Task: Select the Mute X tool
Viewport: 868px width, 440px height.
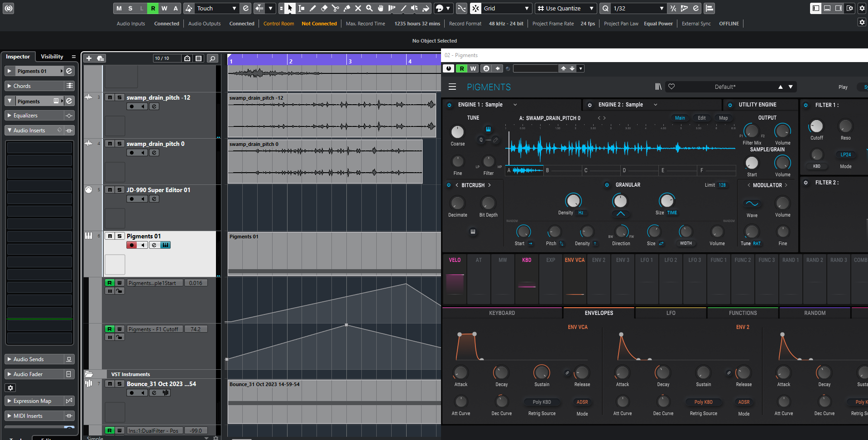Action: [x=358, y=8]
